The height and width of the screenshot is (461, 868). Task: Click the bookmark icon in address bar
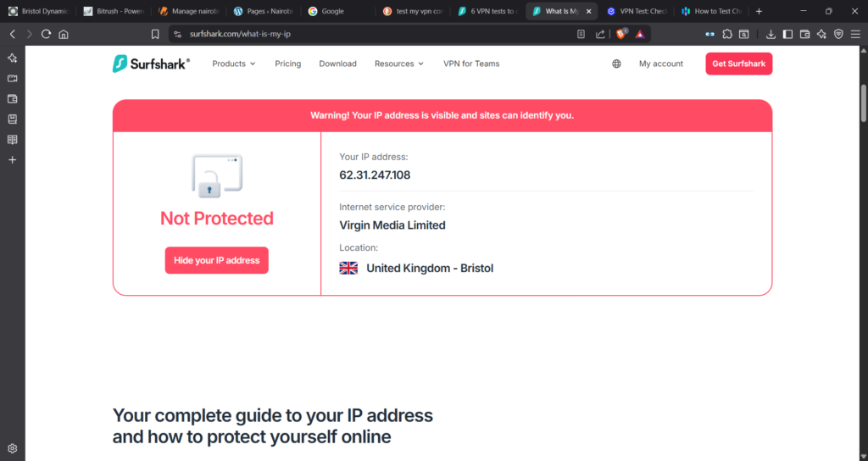pos(155,34)
